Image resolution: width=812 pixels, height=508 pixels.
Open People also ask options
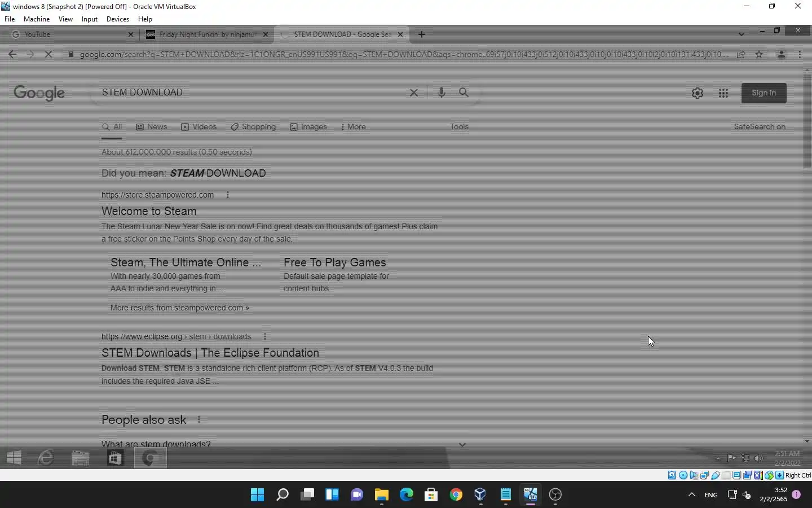198,419
